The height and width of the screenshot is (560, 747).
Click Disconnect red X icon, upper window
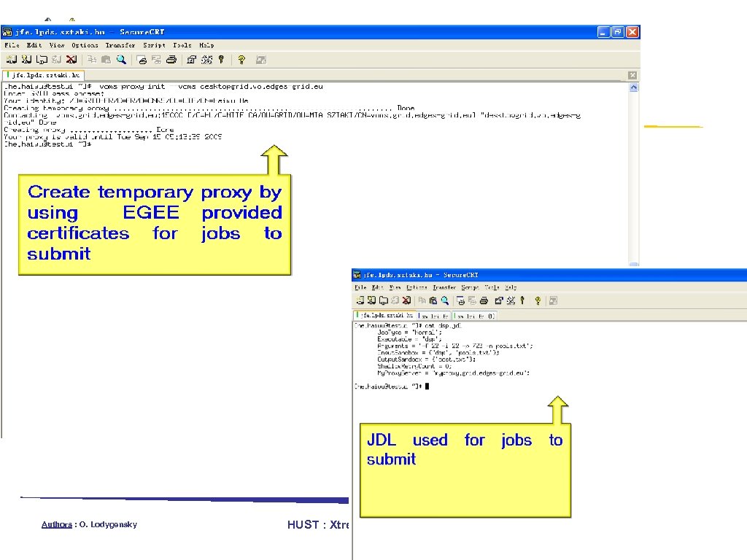pyautogui.click(x=71, y=60)
